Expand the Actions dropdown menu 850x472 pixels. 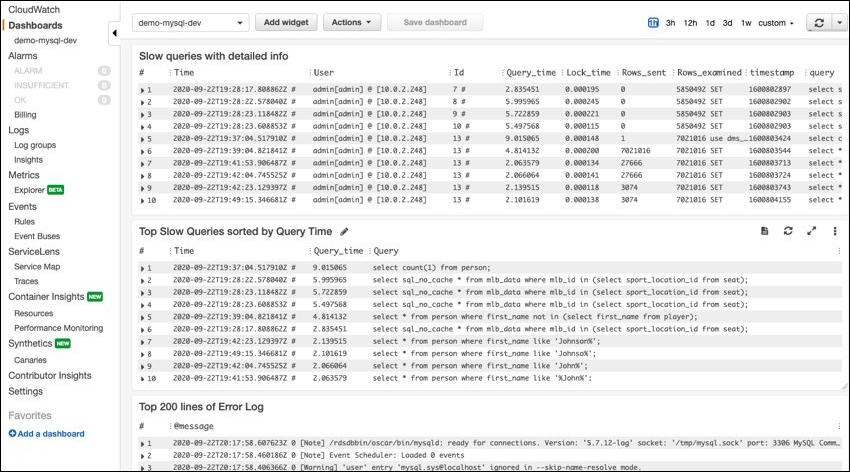[x=352, y=22]
